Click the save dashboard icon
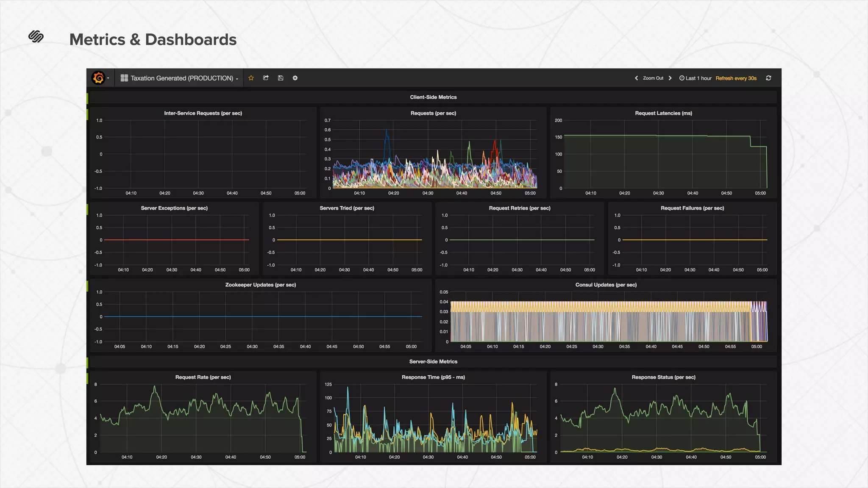 (281, 78)
